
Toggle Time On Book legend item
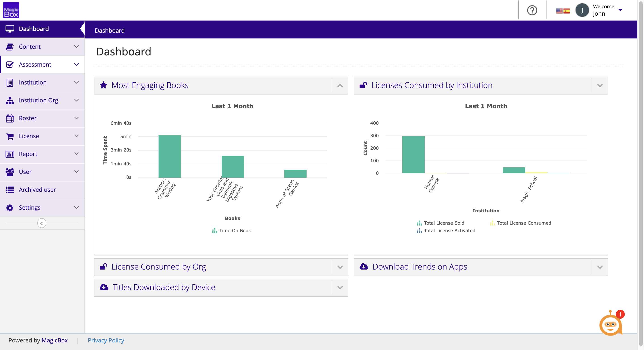coord(231,231)
